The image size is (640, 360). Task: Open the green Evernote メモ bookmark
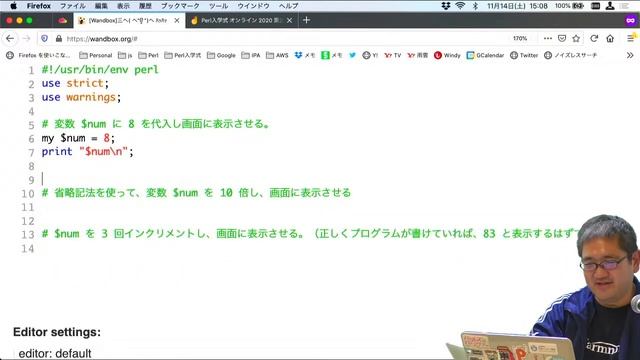point(331,55)
